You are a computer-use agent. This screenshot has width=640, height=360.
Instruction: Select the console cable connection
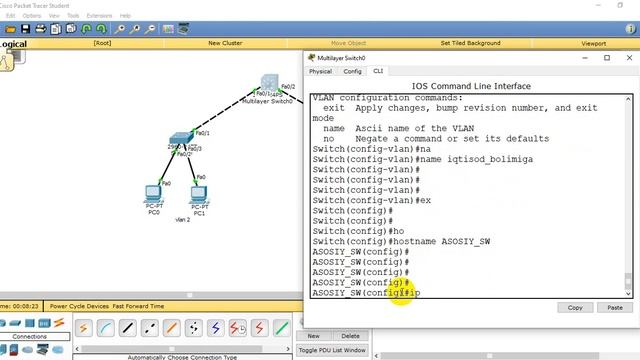pos(106,328)
